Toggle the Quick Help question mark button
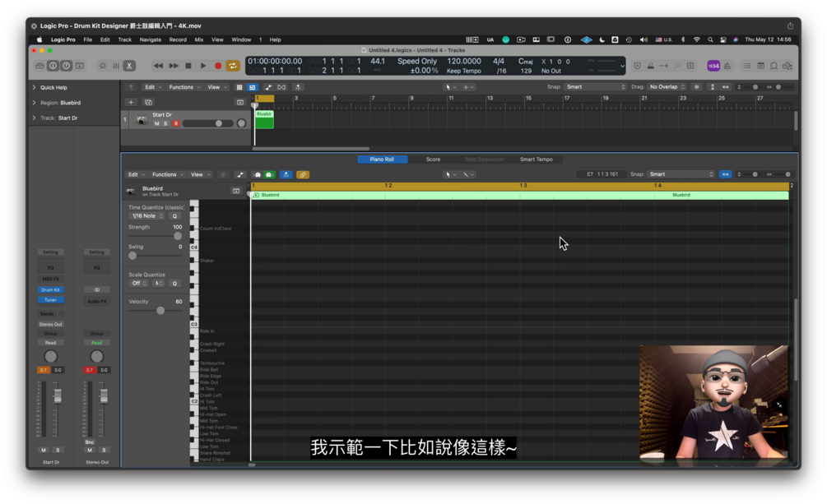 66,66
